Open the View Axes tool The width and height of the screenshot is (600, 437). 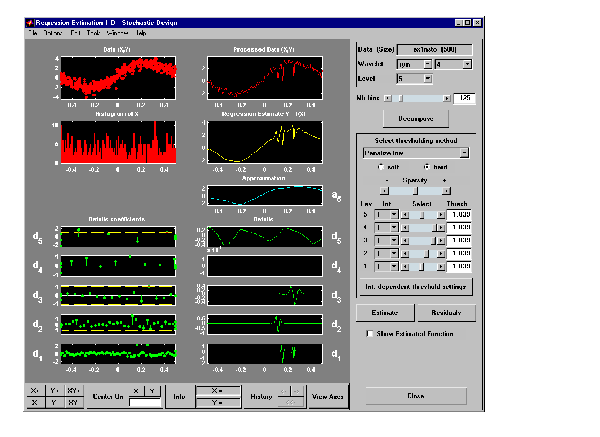pos(326,396)
